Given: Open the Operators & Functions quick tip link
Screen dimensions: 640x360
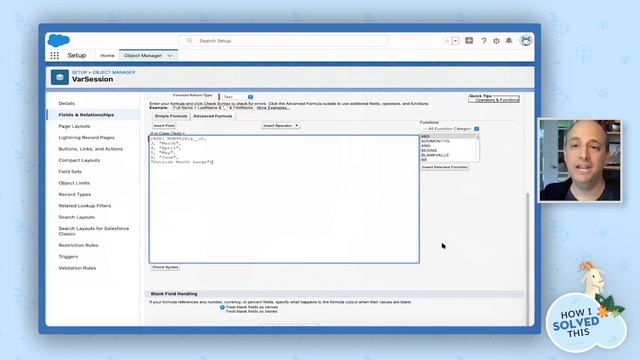Looking at the screenshot, I should tap(497, 100).
